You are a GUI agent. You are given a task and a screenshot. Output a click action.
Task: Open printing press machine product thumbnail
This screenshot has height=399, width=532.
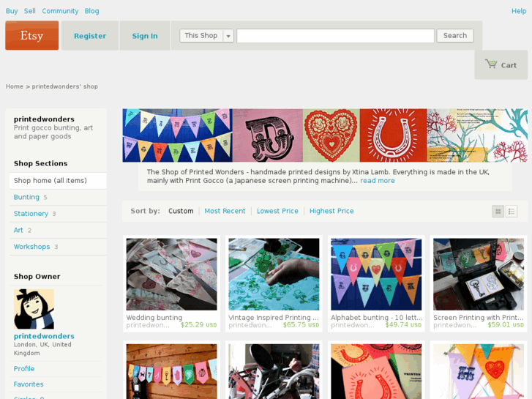point(274,371)
